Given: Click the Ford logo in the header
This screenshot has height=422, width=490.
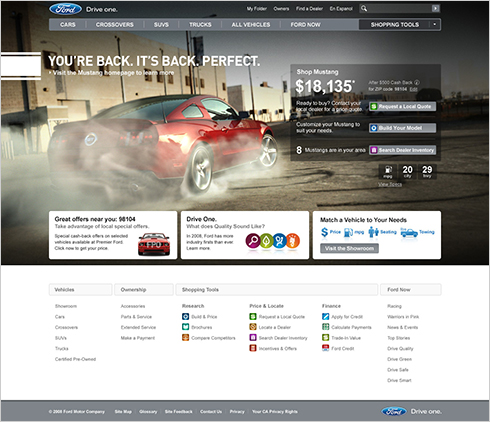Looking at the screenshot, I should tap(65, 9).
